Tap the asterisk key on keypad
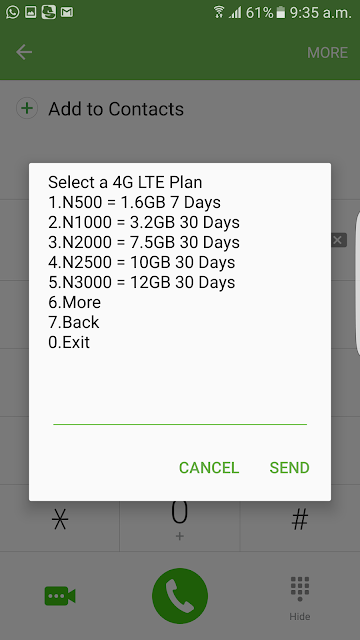The image size is (360, 640). coord(60,520)
